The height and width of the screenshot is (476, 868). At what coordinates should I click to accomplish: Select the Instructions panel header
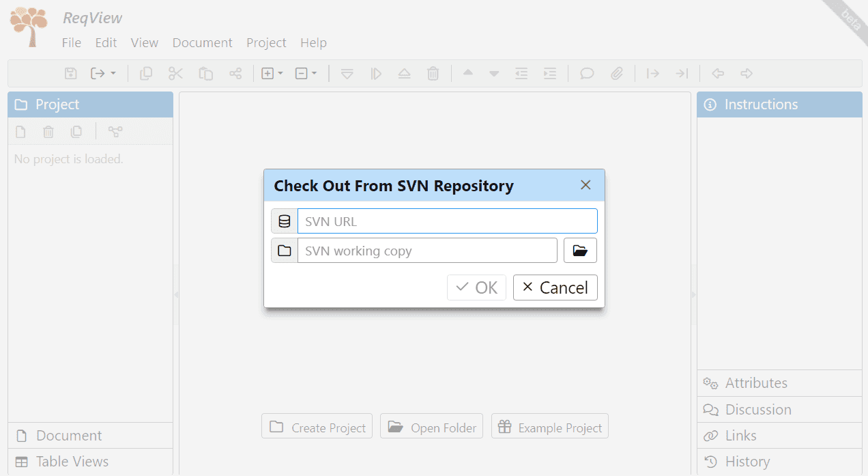[x=779, y=104]
